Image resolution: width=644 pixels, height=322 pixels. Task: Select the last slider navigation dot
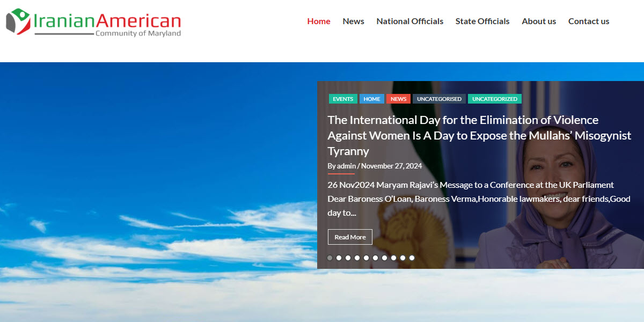coord(412,258)
